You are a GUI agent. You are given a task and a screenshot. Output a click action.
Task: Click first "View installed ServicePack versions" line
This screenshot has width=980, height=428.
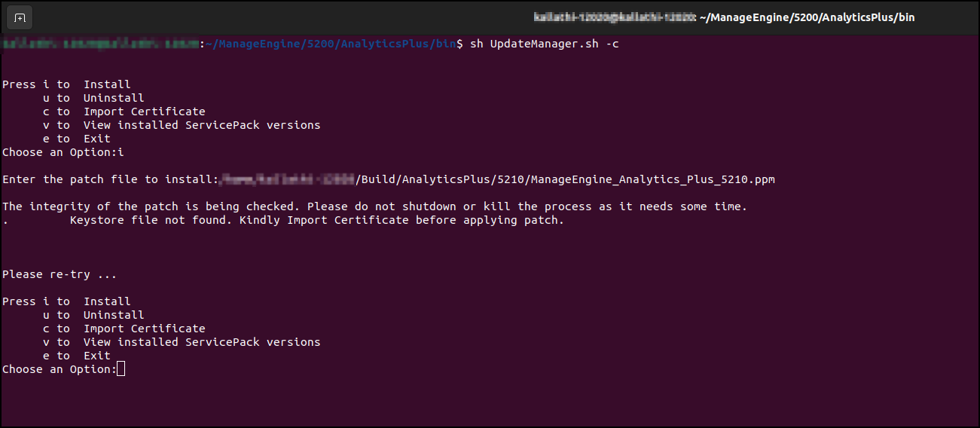tap(202, 125)
